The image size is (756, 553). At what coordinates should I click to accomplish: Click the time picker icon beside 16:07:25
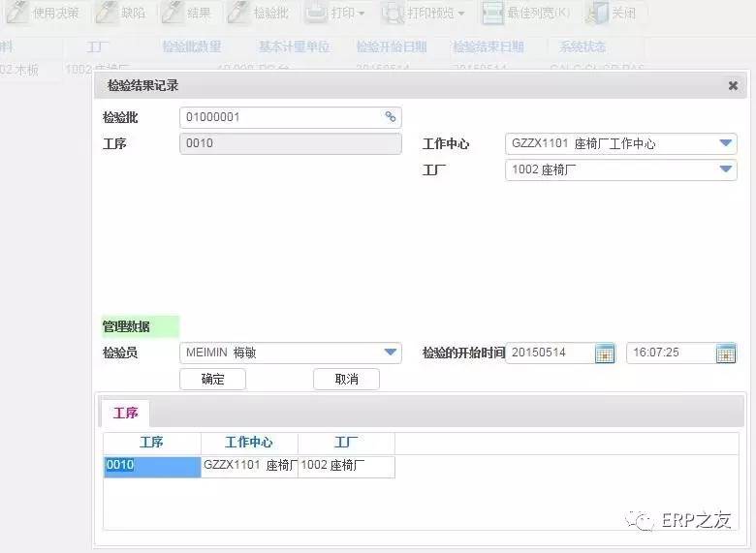coord(725,353)
